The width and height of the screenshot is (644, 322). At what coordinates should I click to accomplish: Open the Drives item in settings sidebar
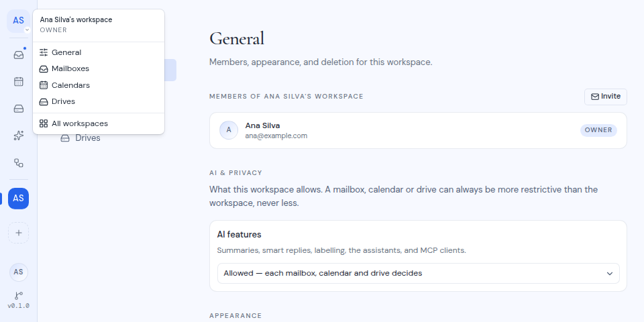(x=87, y=138)
